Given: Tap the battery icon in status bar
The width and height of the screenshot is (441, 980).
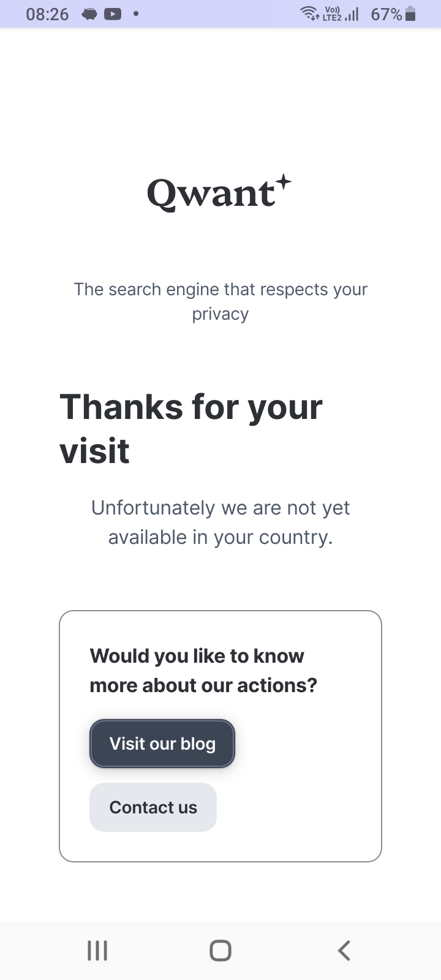Looking at the screenshot, I should point(410,14).
